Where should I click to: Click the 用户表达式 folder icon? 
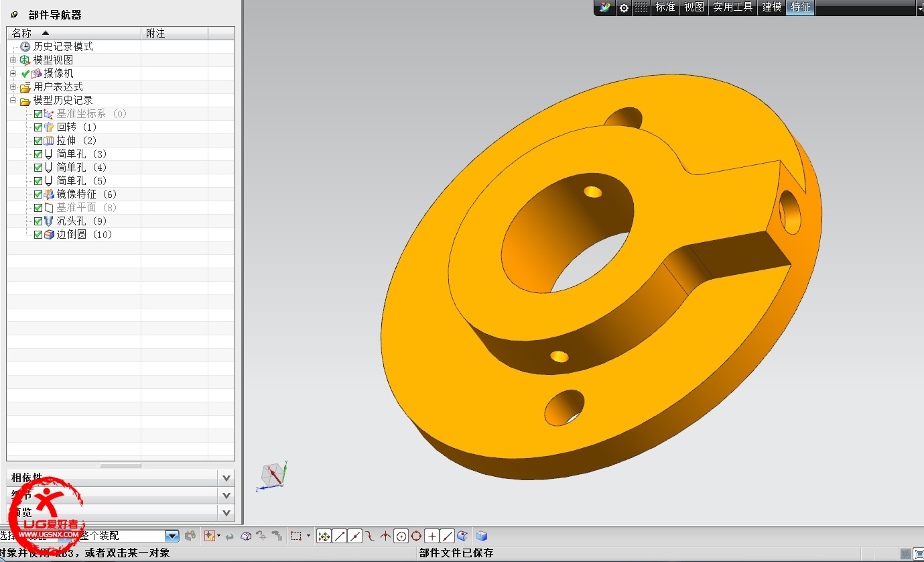(25, 87)
